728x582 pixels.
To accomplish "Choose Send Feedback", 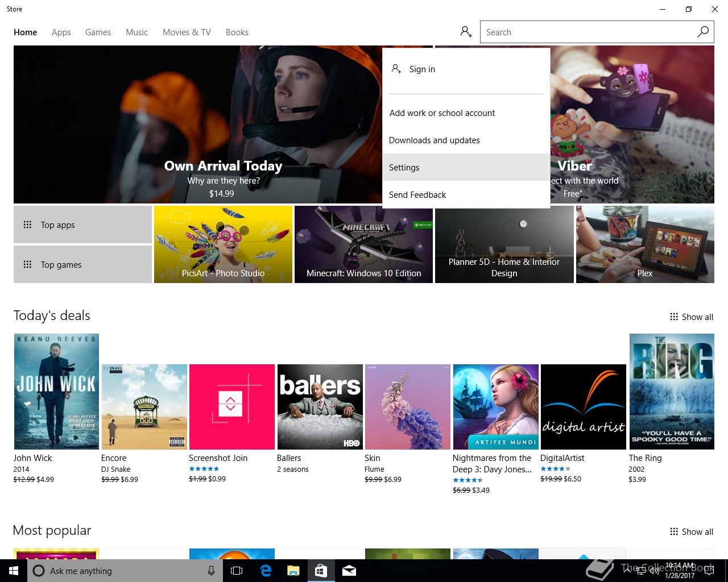I will point(466,194).
